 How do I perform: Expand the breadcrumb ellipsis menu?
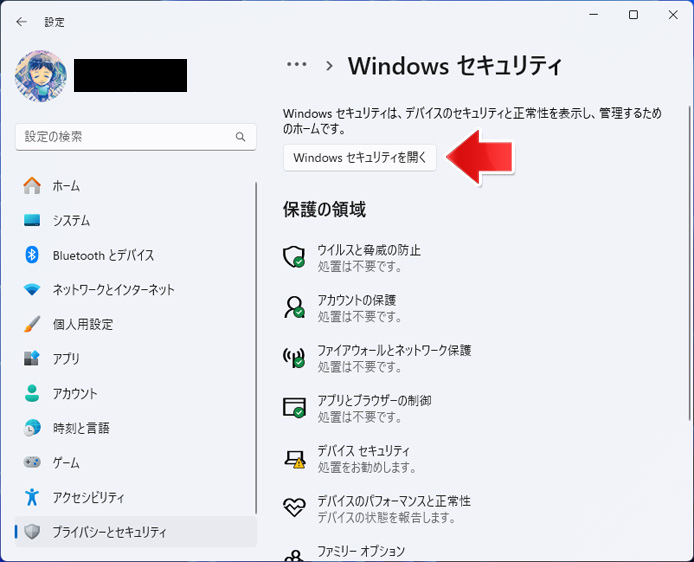tap(297, 65)
